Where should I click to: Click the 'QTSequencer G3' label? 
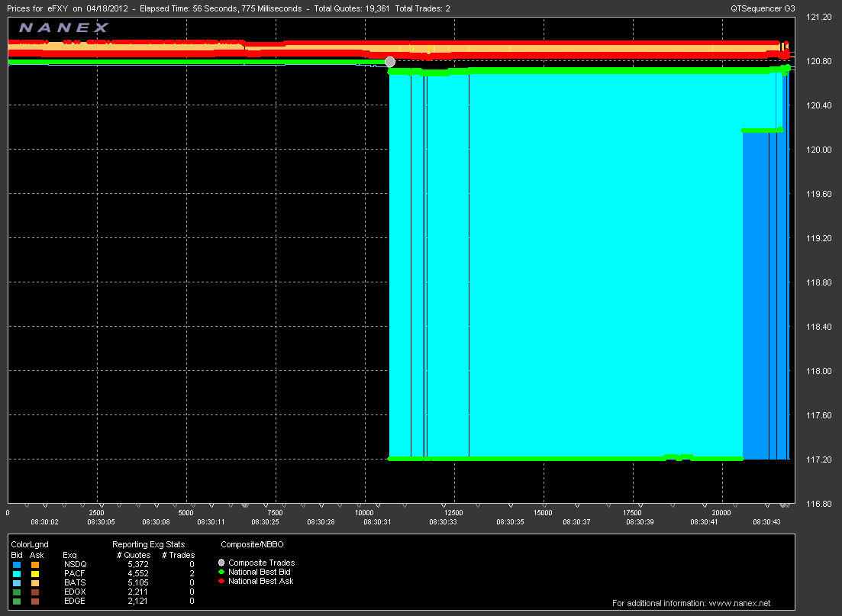coord(763,8)
